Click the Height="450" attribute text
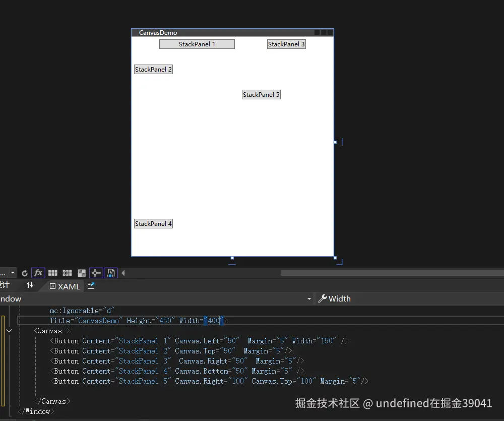 151,321
